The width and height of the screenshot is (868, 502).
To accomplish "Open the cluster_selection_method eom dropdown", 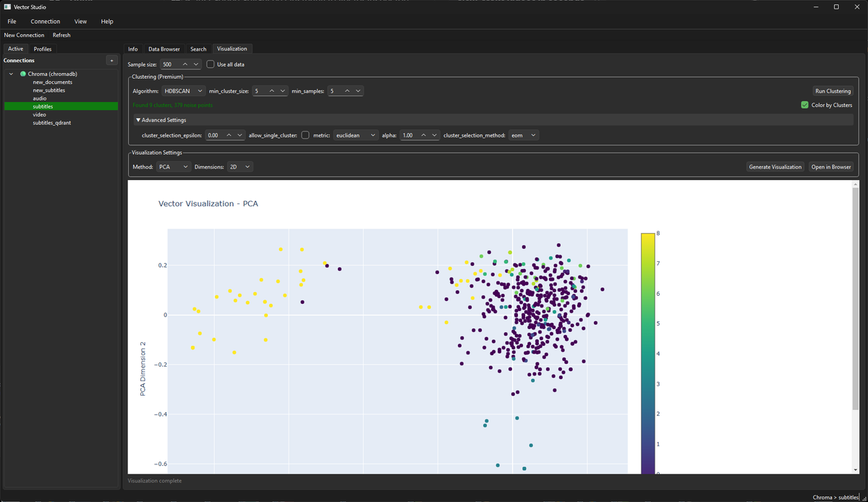I will coord(523,135).
